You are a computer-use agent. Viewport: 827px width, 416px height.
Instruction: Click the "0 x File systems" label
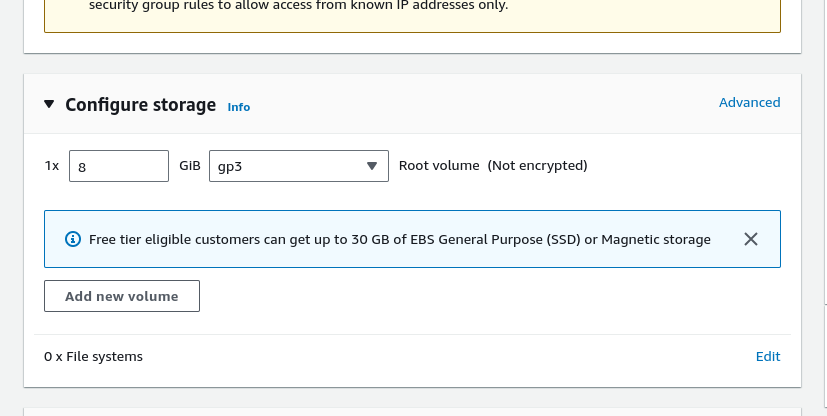click(x=93, y=356)
